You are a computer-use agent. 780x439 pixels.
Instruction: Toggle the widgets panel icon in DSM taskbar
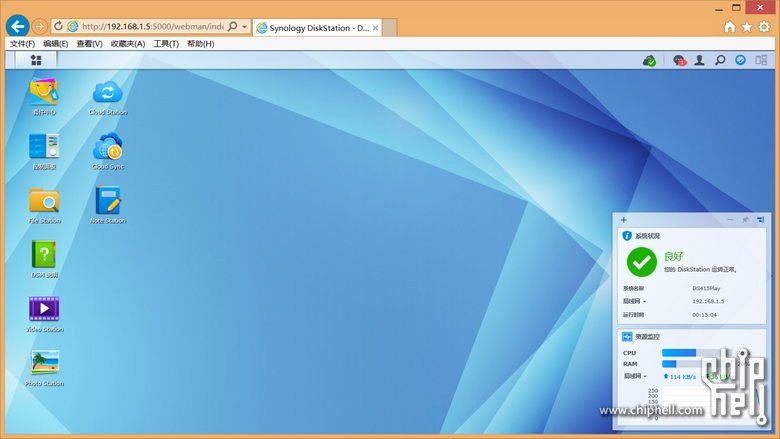(x=740, y=60)
